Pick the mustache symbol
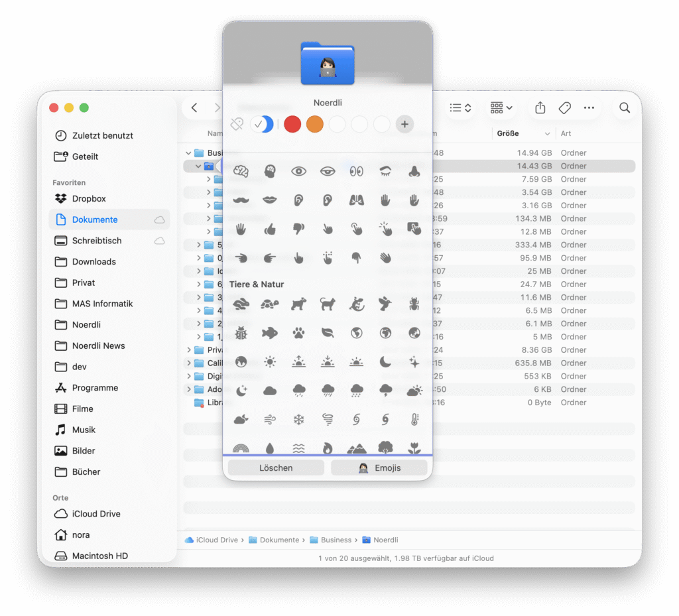This screenshot has width=679, height=616. (241, 200)
